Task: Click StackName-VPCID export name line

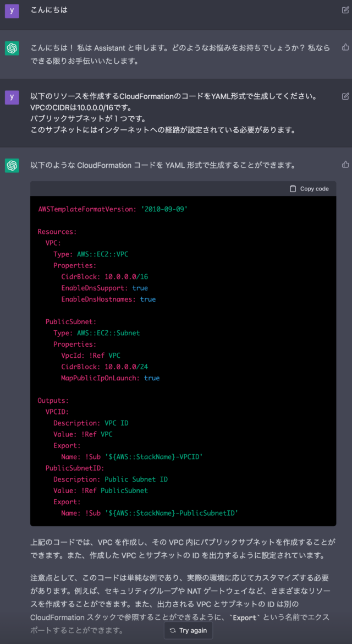Action: [x=132, y=456]
